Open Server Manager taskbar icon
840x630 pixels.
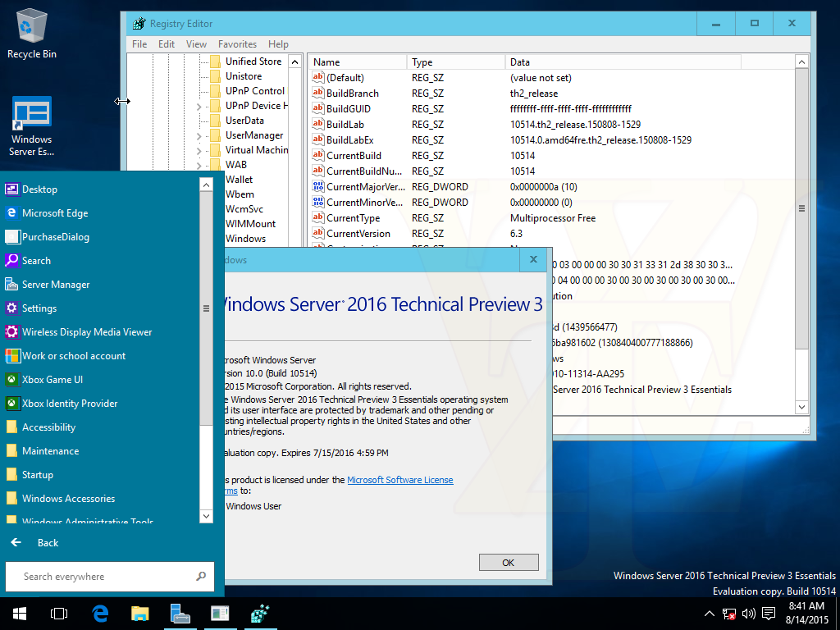click(x=180, y=614)
